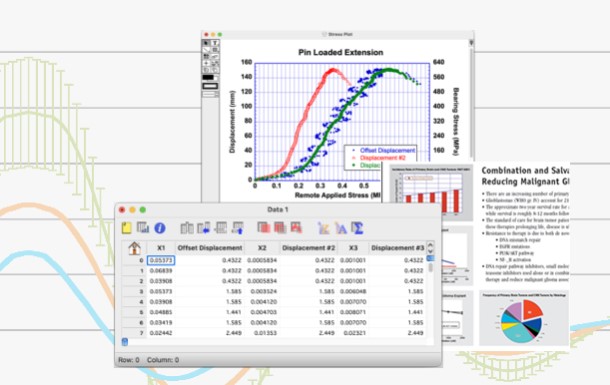
Task: Click the column with blue left arrow icon
Action: [x=204, y=228]
